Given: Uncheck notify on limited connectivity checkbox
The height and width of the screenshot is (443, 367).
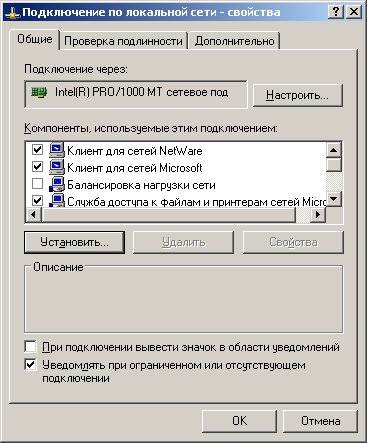Looking at the screenshot, I should 30,364.
